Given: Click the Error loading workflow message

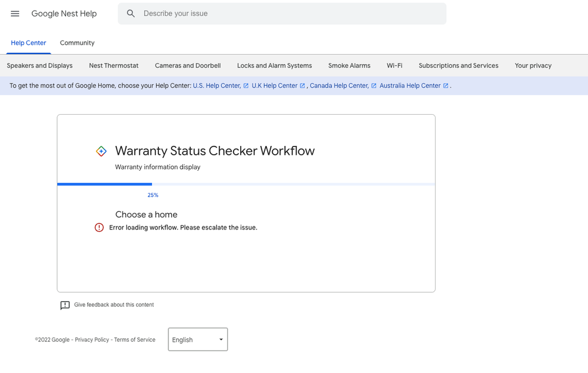Looking at the screenshot, I should point(183,228).
